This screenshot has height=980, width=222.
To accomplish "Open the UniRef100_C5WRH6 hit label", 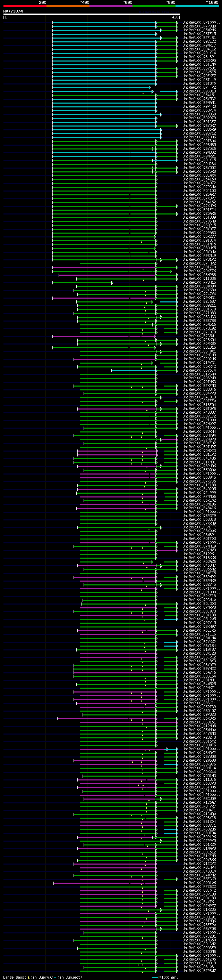I will (x=199, y=30).
